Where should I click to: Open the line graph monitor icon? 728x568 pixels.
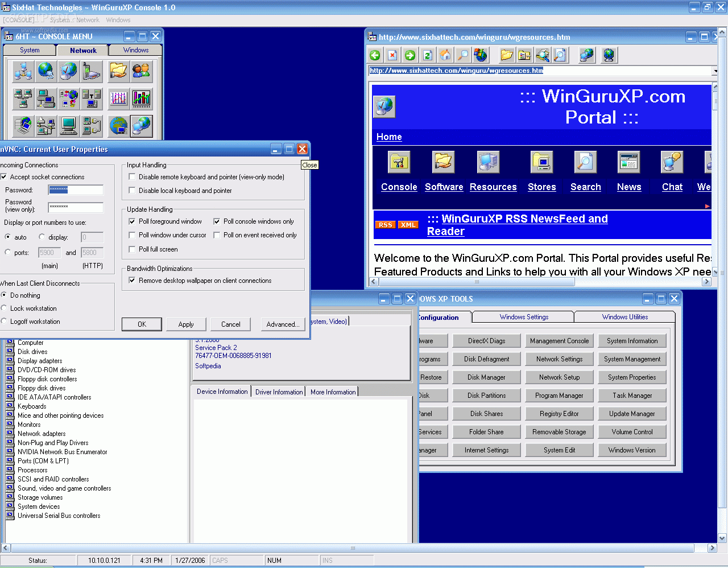click(118, 98)
